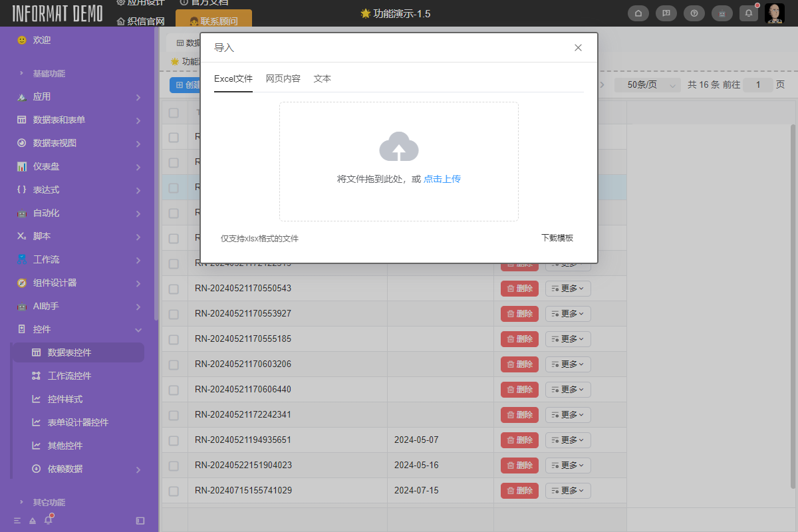This screenshot has width=798, height=532.
Task: Collapse the sidebar using the panel icon
Action: 139,521
